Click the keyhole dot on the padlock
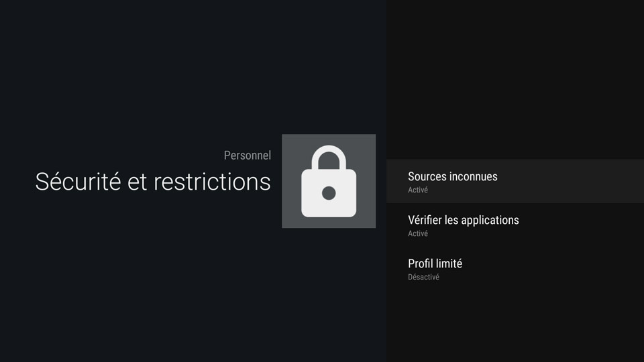 click(x=329, y=193)
